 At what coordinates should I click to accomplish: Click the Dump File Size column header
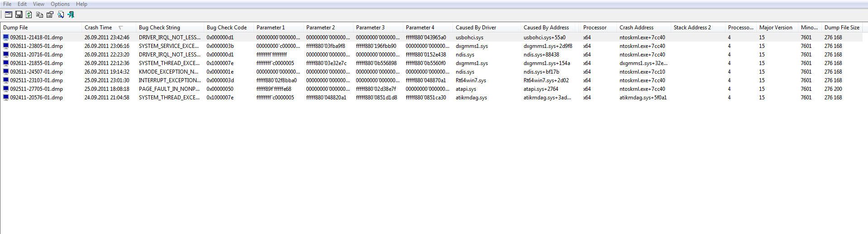[842, 28]
